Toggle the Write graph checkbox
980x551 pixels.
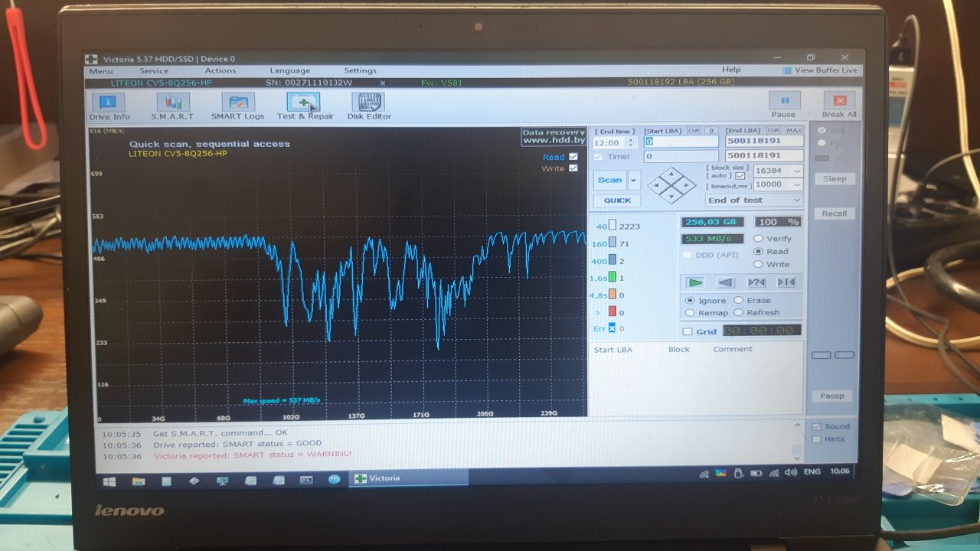tap(573, 168)
